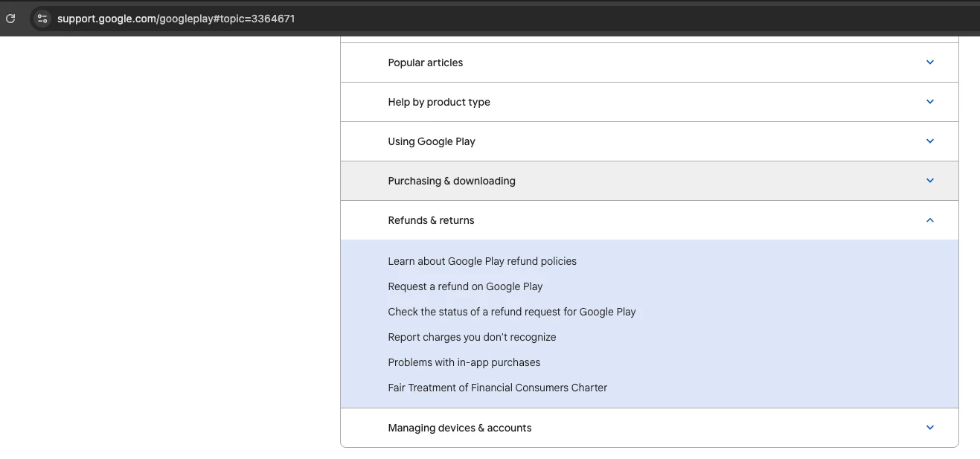Image resolution: width=980 pixels, height=459 pixels.
Task: Expand Managing devices & accounts section
Action: click(x=460, y=428)
